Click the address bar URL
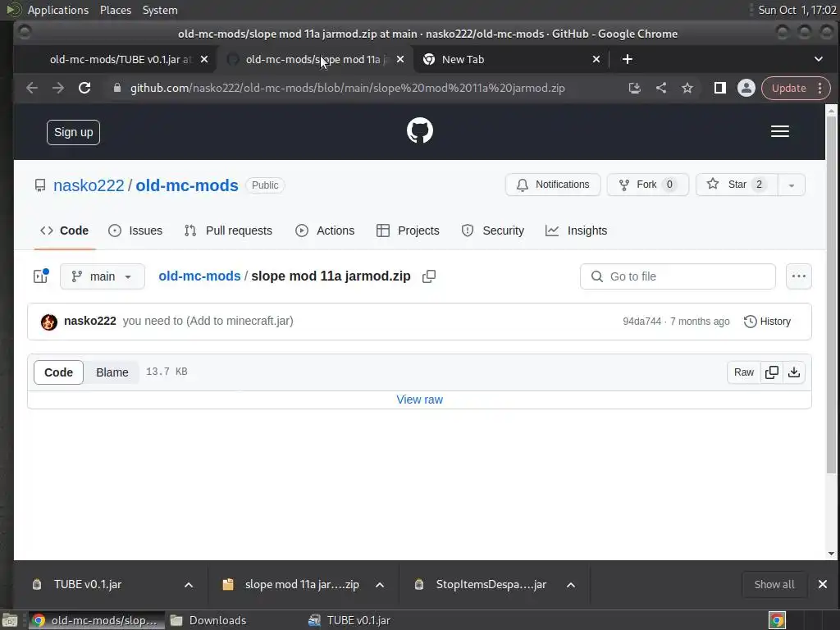Image resolution: width=840 pixels, height=630 pixels. point(348,88)
